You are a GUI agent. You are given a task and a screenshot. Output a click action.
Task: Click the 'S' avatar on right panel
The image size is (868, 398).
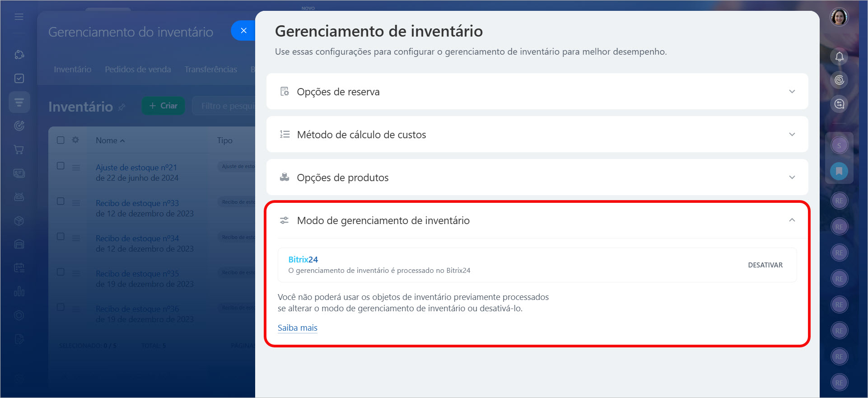(x=839, y=145)
